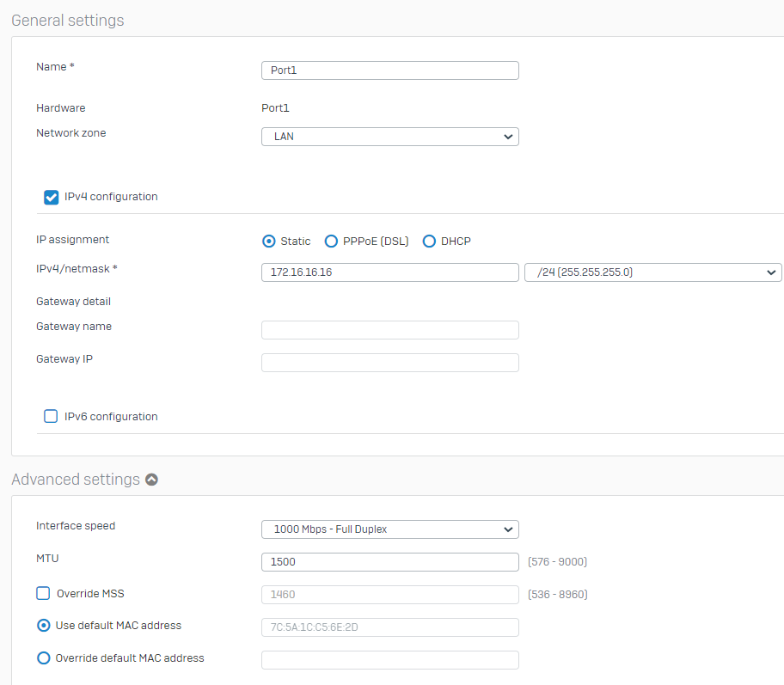
Task: Check the Override MSS box
Action: (x=44, y=594)
